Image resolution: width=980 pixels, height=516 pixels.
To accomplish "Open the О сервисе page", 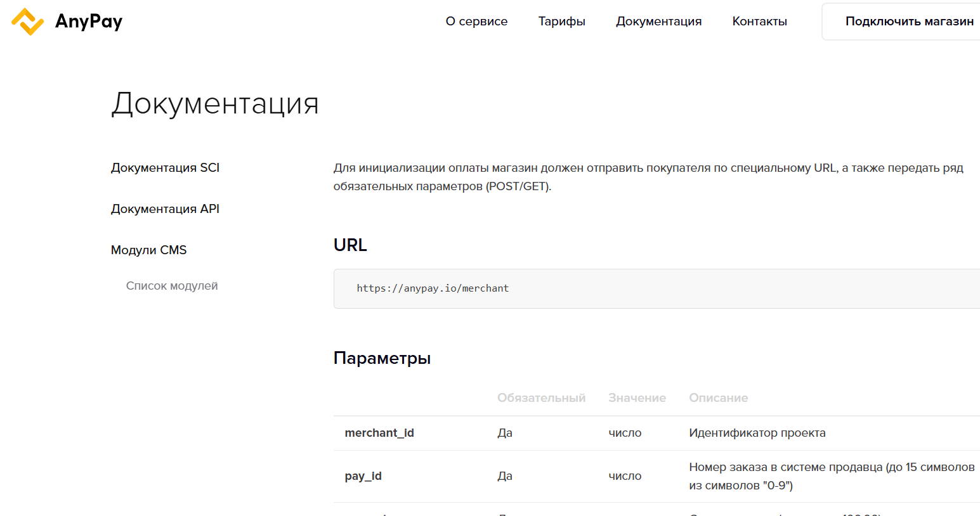I will pos(476,21).
